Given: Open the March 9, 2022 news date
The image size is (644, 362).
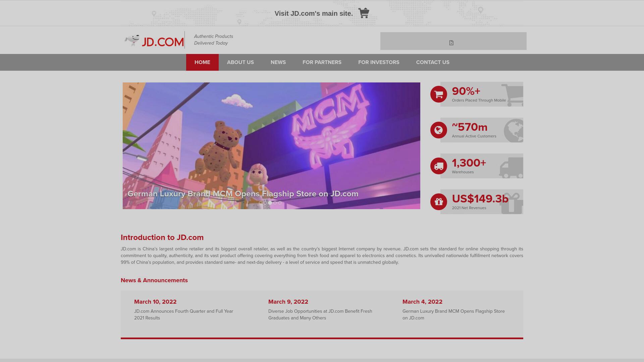Looking at the screenshot, I should pos(288,302).
